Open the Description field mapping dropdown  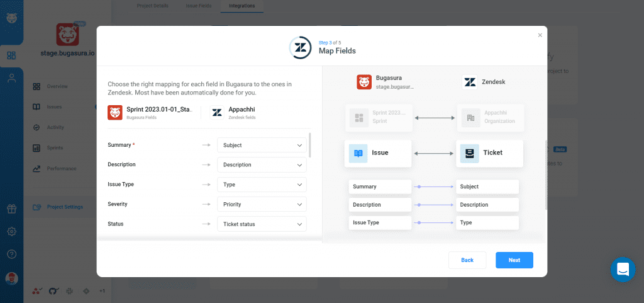pyautogui.click(x=262, y=165)
